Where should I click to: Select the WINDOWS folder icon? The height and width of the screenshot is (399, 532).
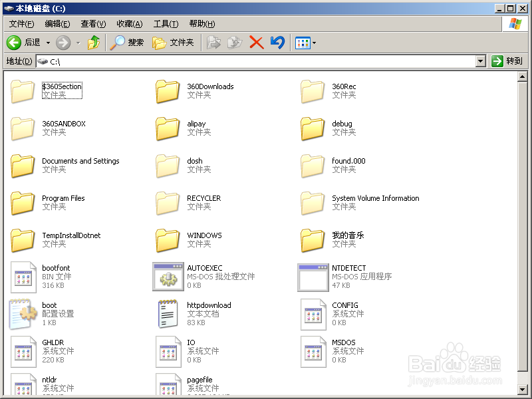coord(168,240)
